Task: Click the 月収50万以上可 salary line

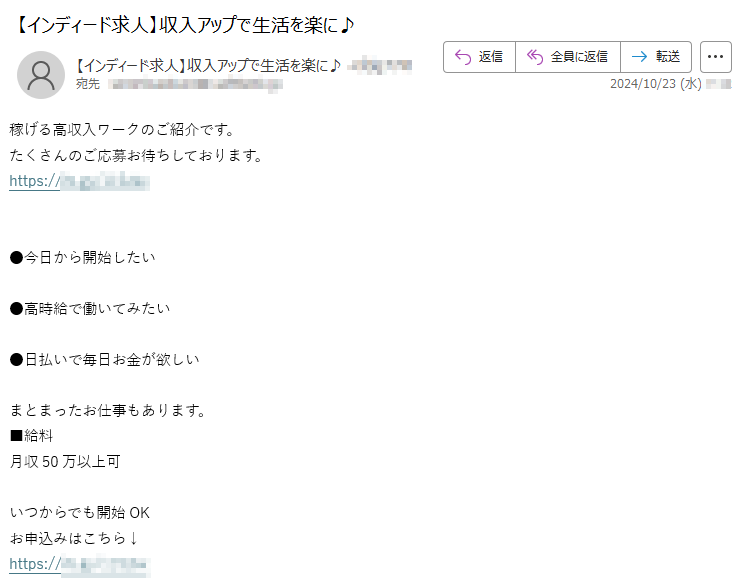Action: tap(65, 462)
